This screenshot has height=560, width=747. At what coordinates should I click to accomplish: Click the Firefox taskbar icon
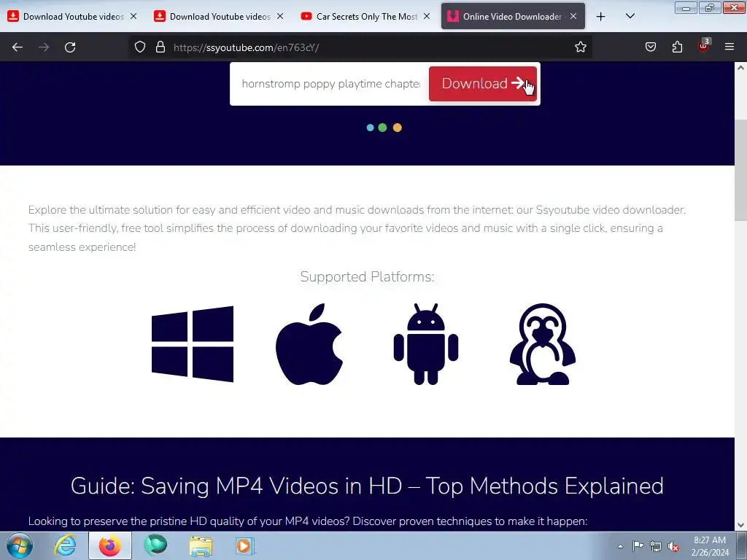point(110,545)
